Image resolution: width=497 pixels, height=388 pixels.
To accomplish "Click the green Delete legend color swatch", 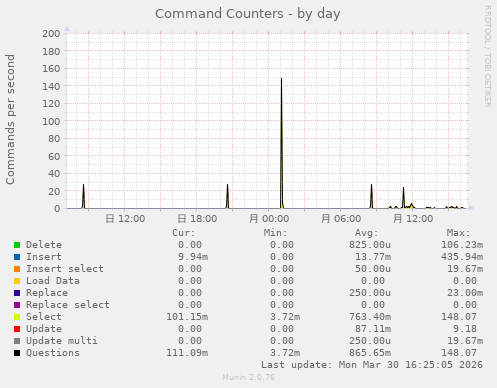I will click(x=17, y=245).
